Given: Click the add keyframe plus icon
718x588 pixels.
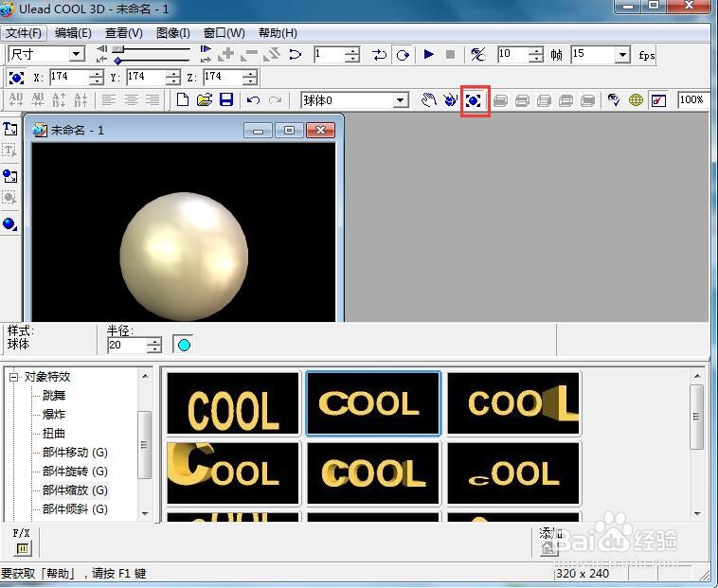Looking at the screenshot, I should pyautogui.click(x=225, y=55).
